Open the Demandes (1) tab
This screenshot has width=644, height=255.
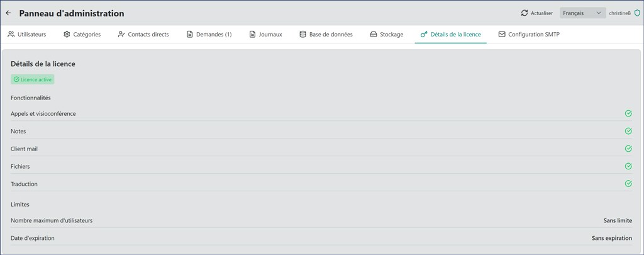click(209, 35)
